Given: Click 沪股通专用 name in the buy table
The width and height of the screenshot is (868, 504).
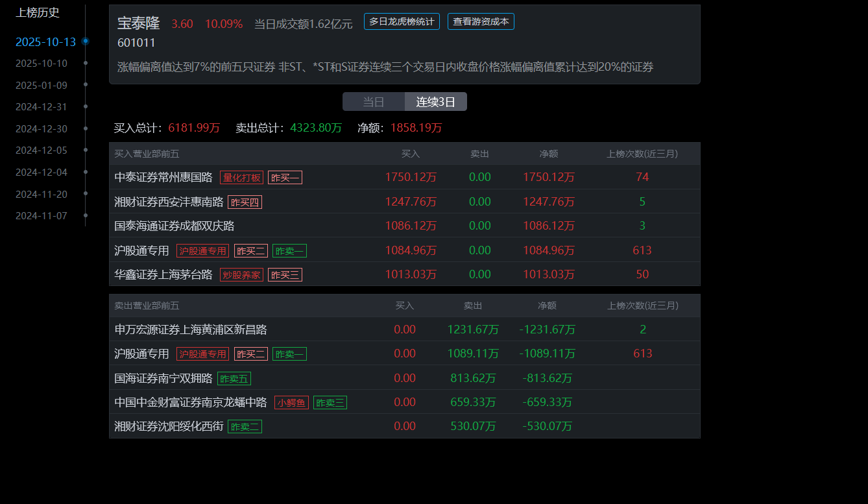Looking at the screenshot, I should [141, 250].
